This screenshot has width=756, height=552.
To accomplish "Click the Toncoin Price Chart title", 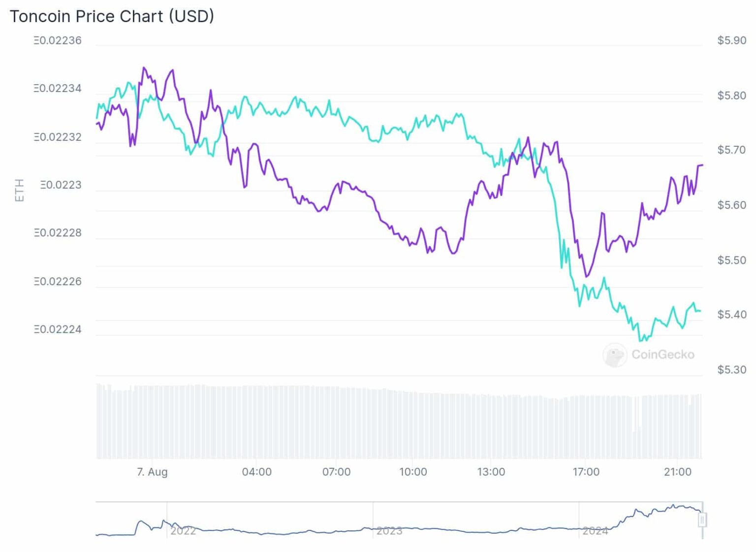I will tap(112, 16).
